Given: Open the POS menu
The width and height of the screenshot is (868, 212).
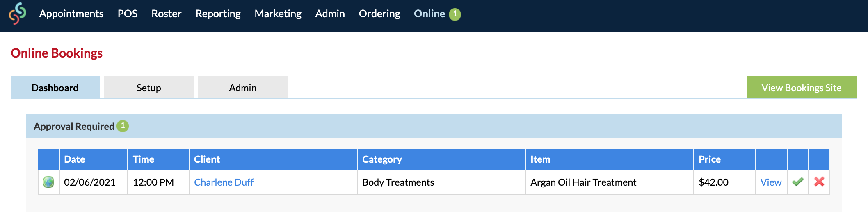Looking at the screenshot, I should 128,14.
